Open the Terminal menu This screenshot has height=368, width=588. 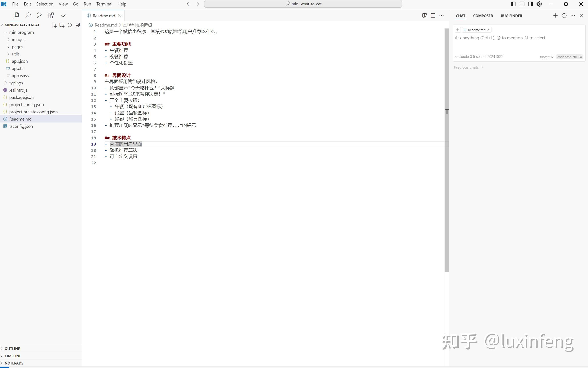104,4
